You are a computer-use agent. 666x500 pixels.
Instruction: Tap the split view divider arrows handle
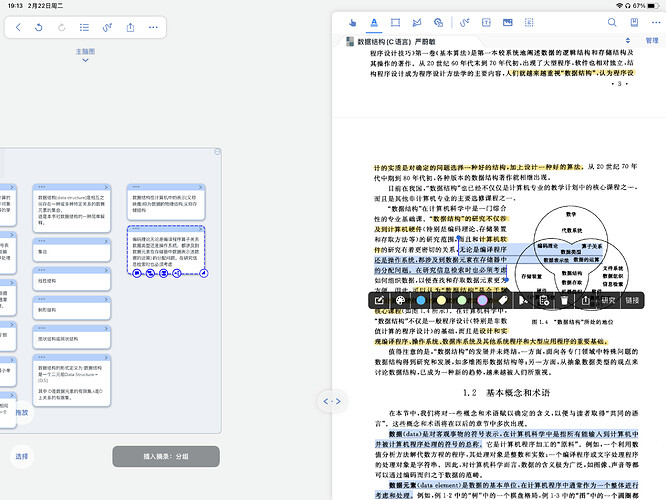click(332, 401)
